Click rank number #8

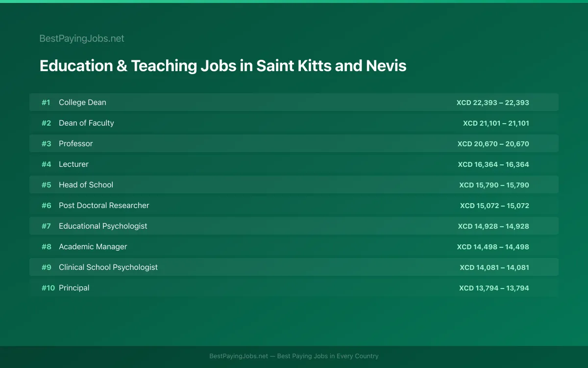pos(46,247)
